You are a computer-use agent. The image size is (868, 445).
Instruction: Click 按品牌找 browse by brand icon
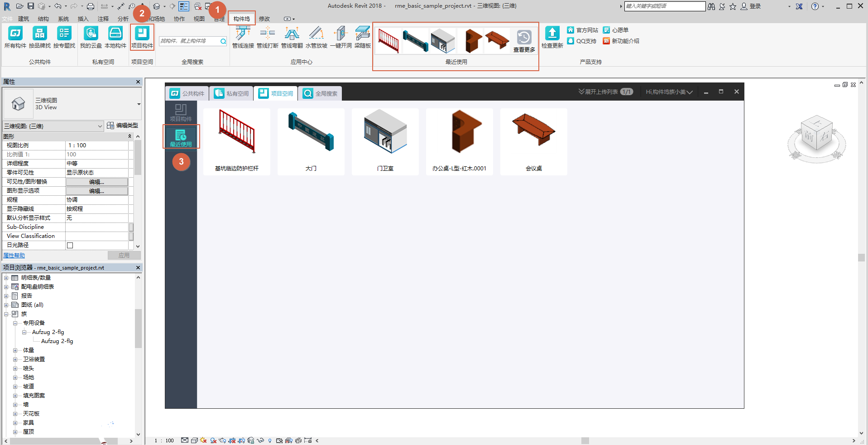(40, 37)
